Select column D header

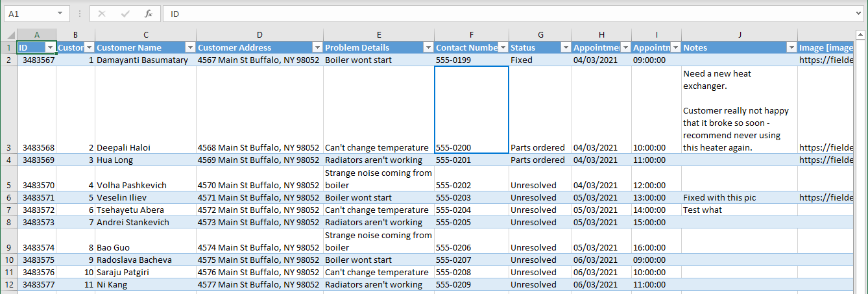coord(259,35)
